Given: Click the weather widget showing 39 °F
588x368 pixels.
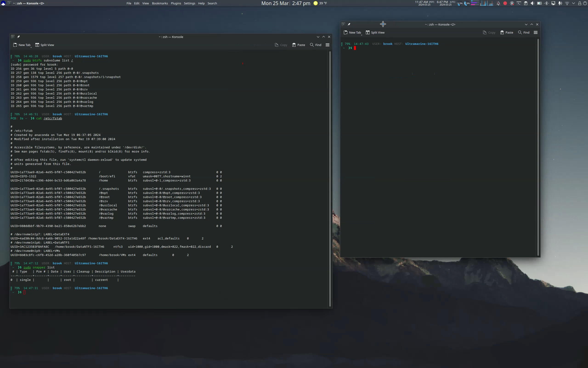Looking at the screenshot, I should 320,3.
